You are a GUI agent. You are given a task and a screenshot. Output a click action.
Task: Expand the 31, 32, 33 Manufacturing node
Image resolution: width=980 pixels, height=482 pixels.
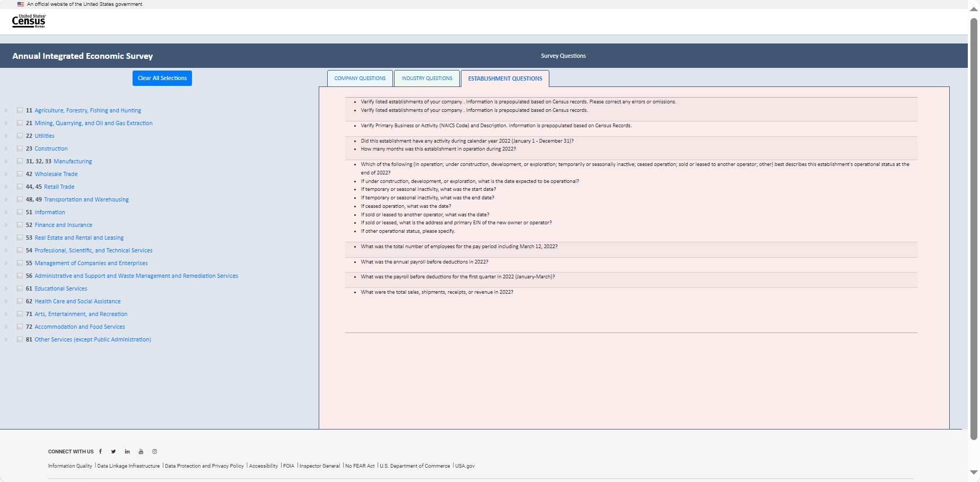[x=6, y=162]
